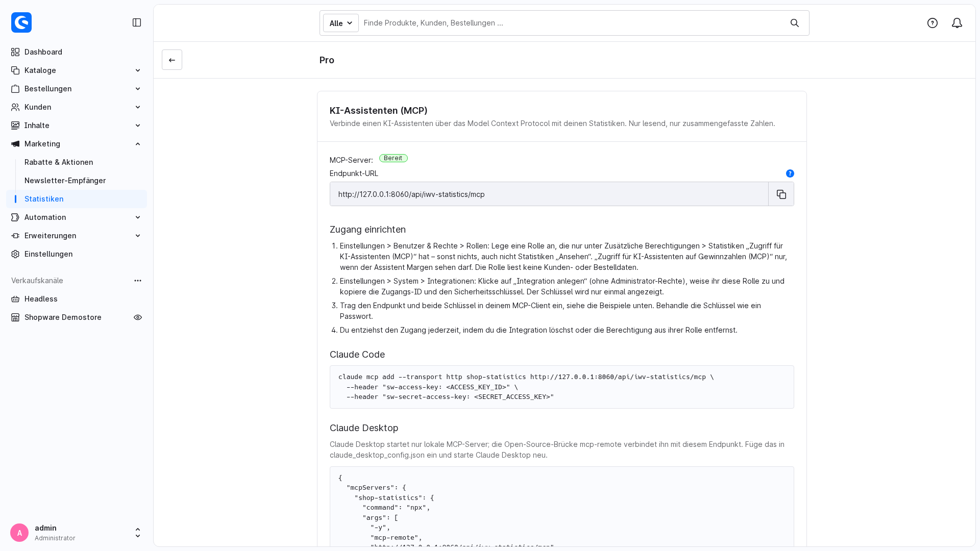Click the Bereit status badge

[393, 158]
